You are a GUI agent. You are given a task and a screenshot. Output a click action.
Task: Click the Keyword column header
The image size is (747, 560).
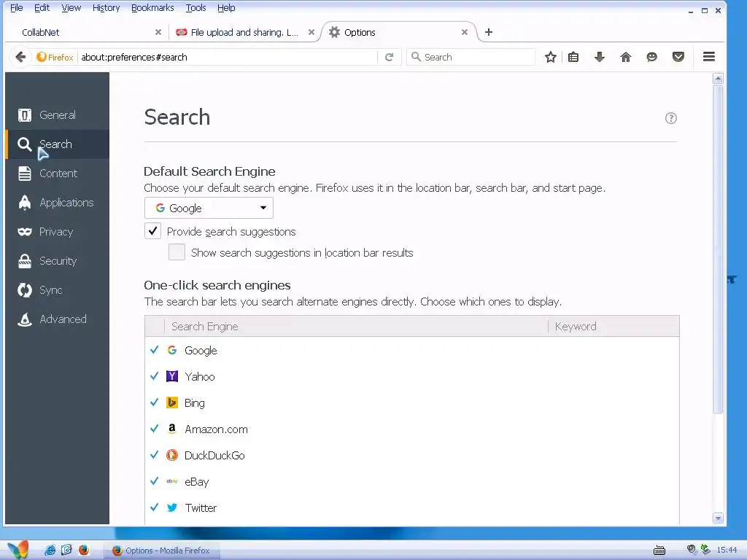(614, 326)
